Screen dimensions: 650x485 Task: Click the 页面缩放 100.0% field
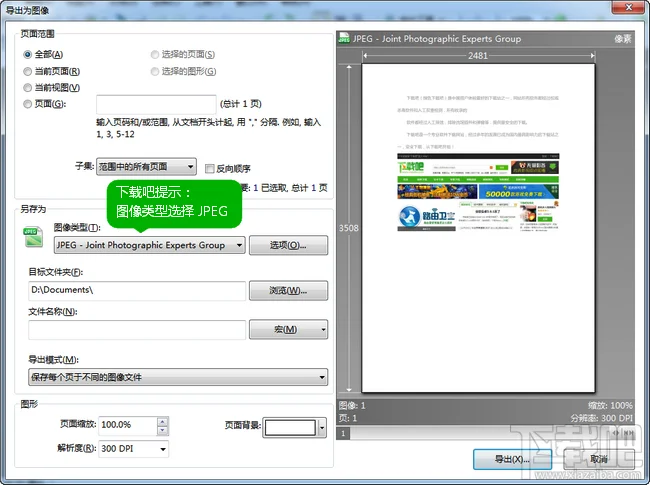click(x=128, y=425)
